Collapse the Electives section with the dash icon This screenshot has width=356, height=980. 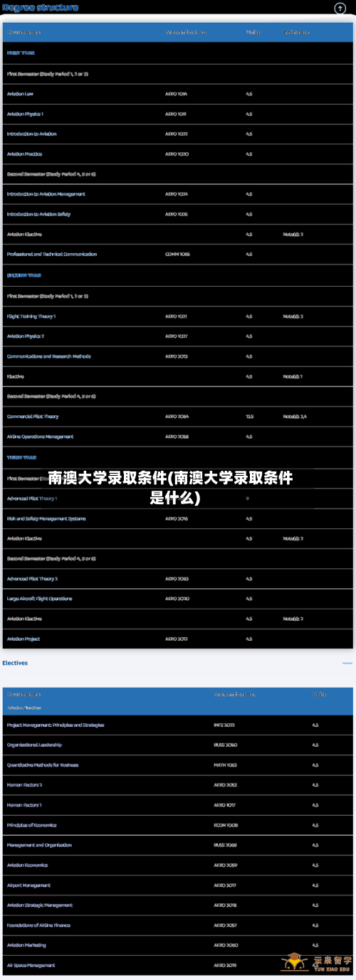click(x=347, y=663)
